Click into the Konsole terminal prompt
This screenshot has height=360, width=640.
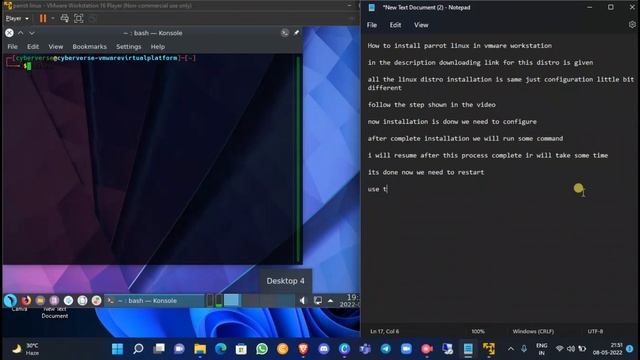click(x=28, y=66)
